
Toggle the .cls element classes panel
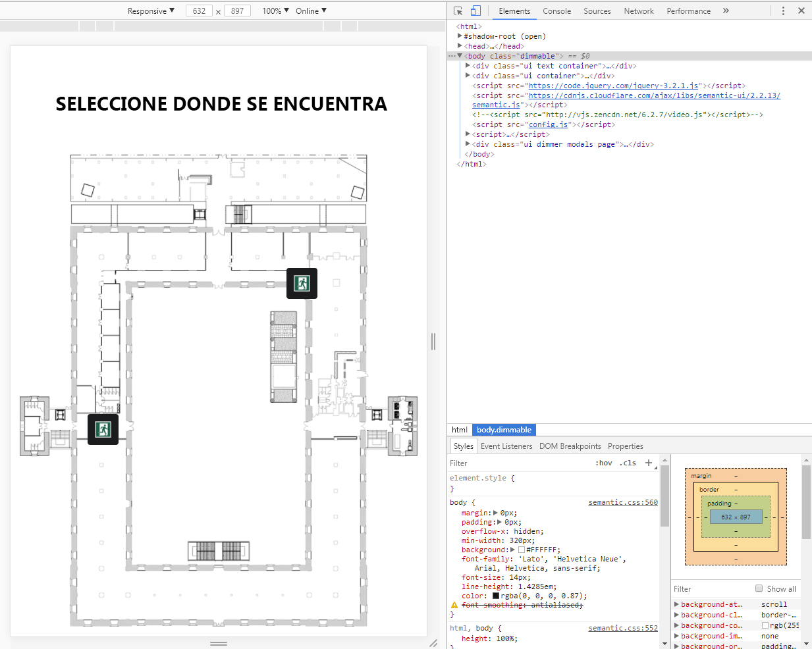tap(628, 463)
